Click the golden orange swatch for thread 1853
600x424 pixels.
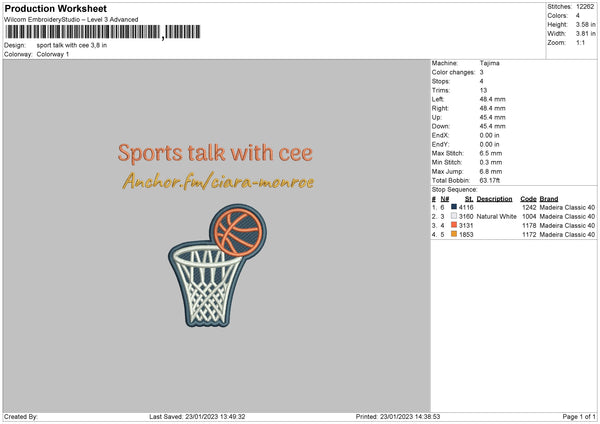pyautogui.click(x=454, y=234)
